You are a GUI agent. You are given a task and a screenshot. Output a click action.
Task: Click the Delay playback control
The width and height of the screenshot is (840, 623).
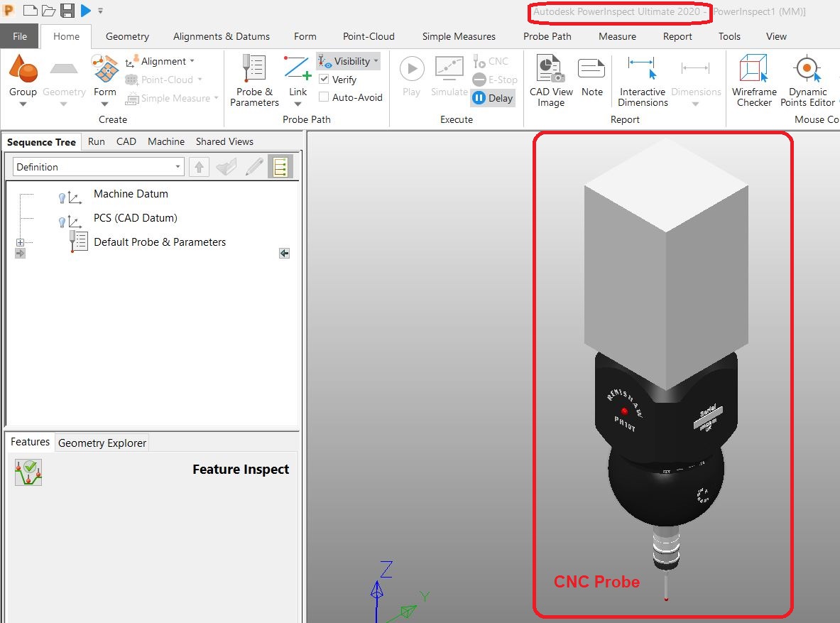coord(493,98)
